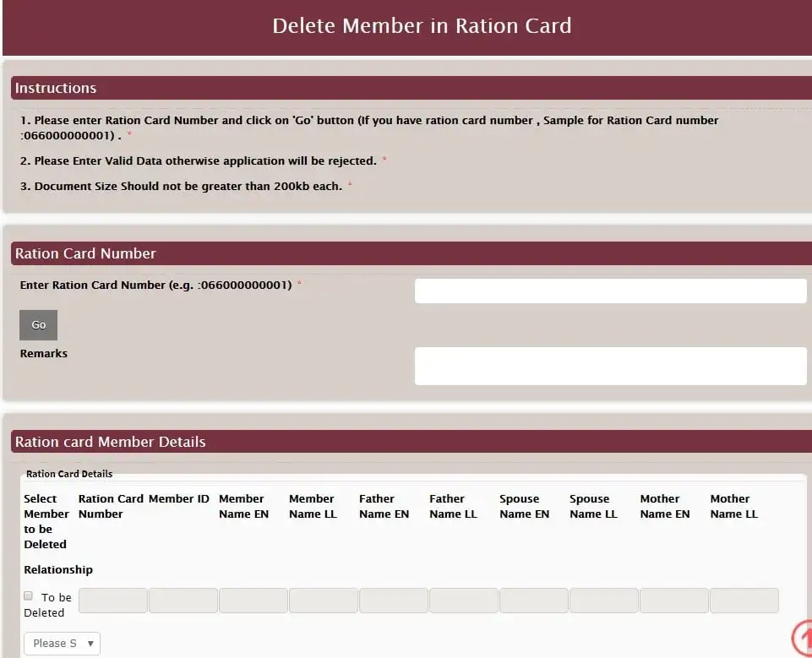The image size is (812, 658).
Task: Click the Father Name EN field
Action: click(x=391, y=600)
